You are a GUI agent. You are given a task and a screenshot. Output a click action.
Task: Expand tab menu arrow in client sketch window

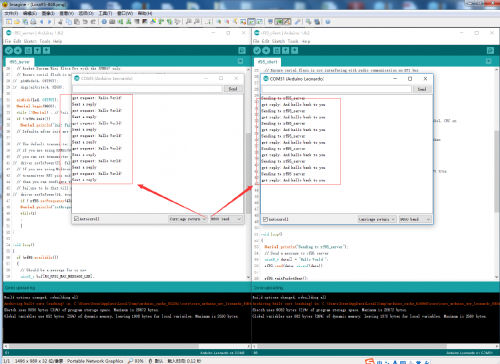(489, 61)
